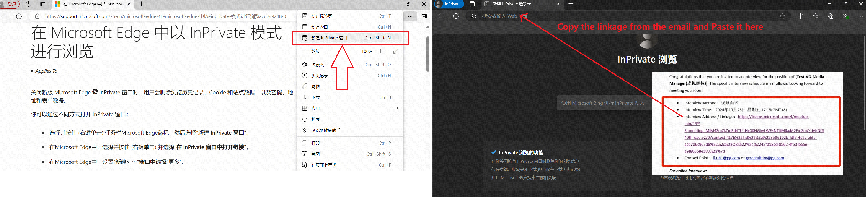This screenshot has width=868, height=198.
Task: Open 收藏夹 from the menu
Action: coord(350,64)
